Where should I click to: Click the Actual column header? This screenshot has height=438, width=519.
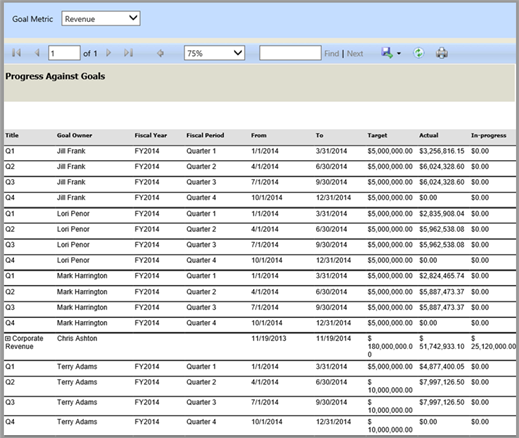429,135
